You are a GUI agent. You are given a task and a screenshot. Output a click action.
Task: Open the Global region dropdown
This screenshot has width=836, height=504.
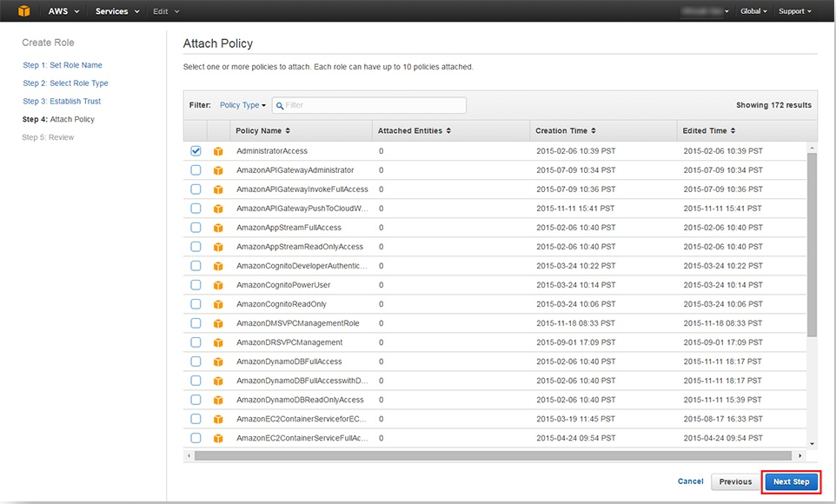coord(753,11)
